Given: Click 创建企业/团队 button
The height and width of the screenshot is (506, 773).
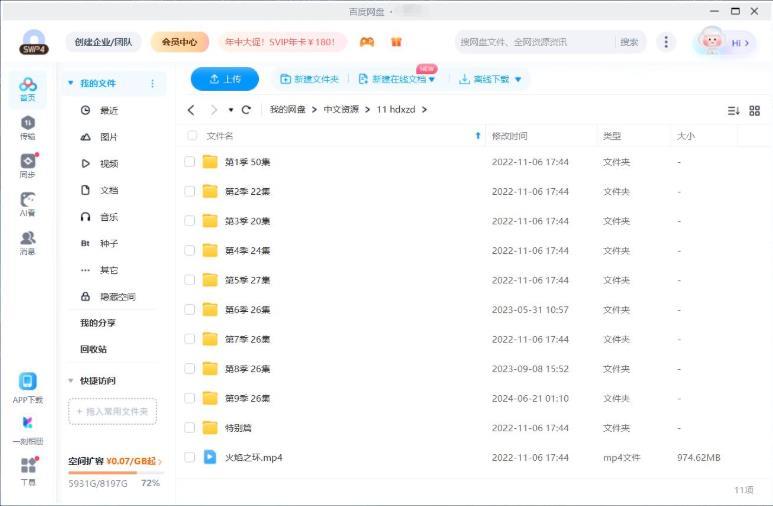Looking at the screenshot, I should pyautogui.click(x=104, y=42).
